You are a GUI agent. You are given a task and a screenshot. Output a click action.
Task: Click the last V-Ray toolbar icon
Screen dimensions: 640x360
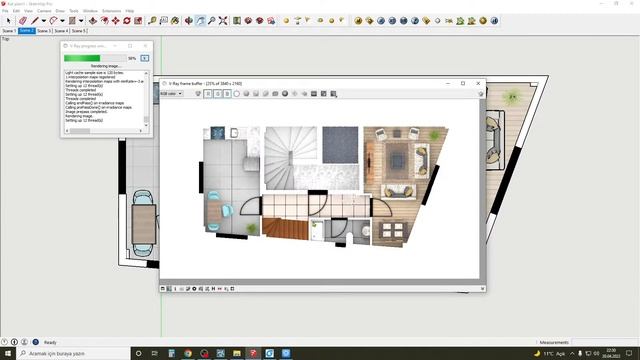point(494,20)
